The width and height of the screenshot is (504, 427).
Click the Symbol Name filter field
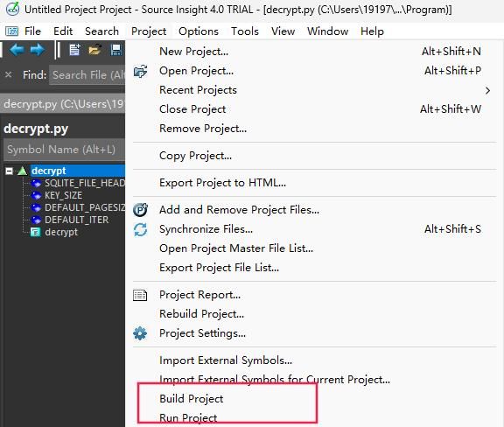[x=64, y=150]
